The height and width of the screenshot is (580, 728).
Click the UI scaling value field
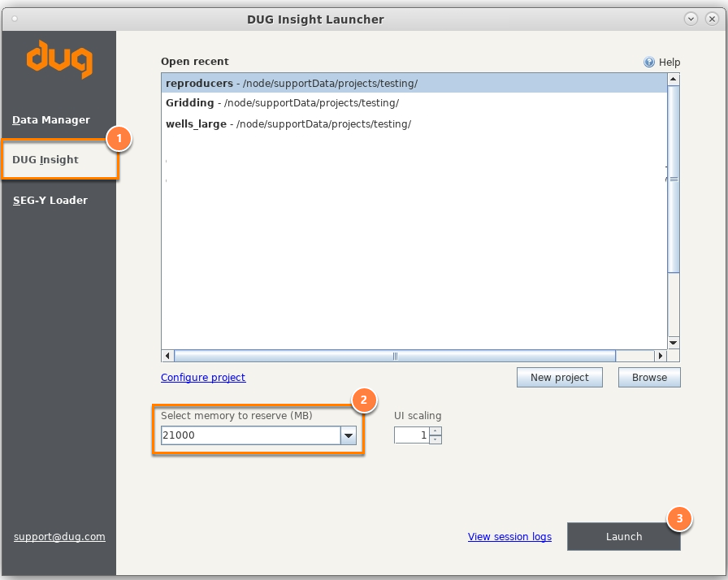coord(411,435)
